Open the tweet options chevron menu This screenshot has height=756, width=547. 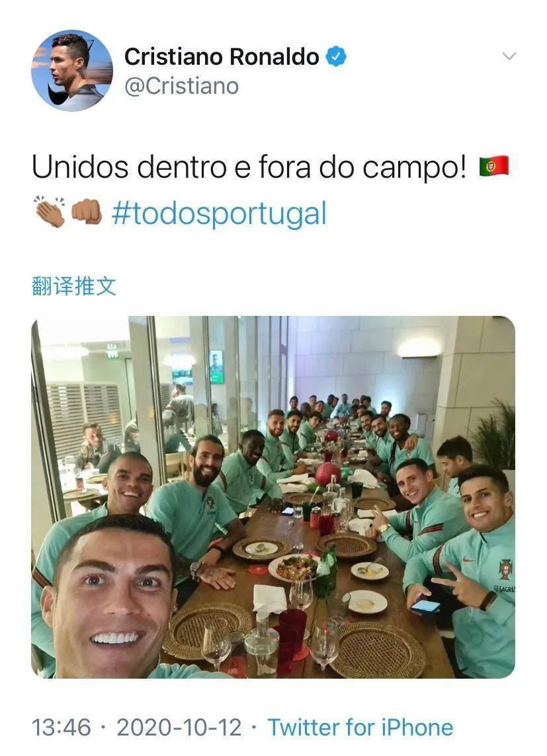[x=509, y=56]
